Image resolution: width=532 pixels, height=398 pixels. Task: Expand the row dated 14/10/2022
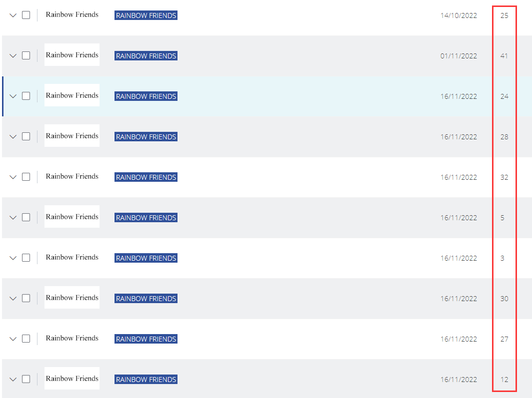13,15
